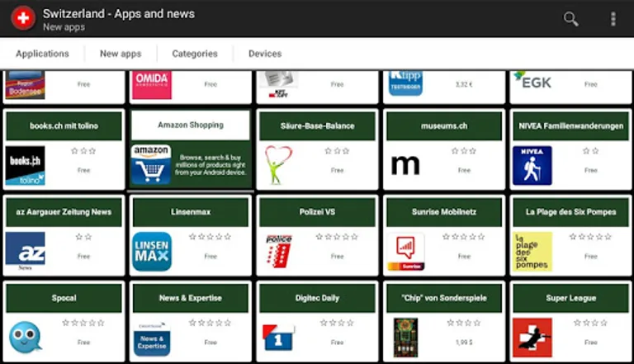This screenshot has height=364, width=634.
Task: Open the Super League title bar
Action: click(x=571, y=298)
